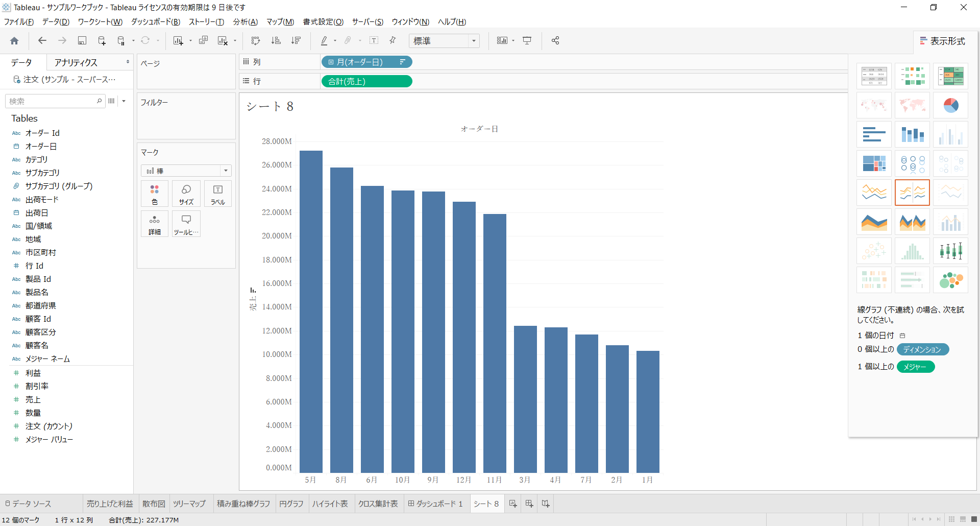Add a new data source from toolbar
The width and height of the screenshot is (980, 526).
[102, 41]
